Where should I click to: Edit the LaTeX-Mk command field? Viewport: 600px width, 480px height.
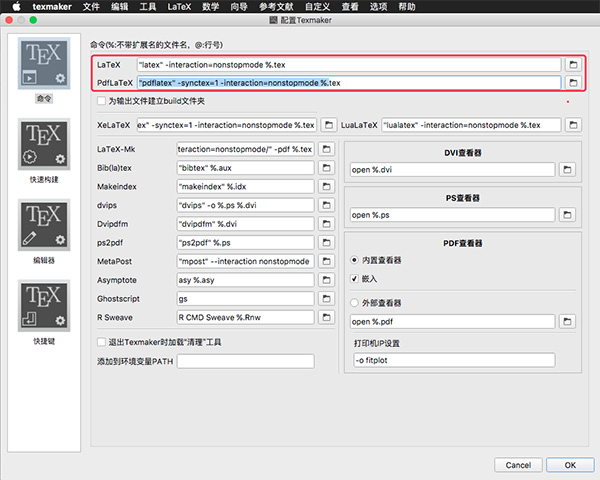pyautogui.click(x=245, y=149)
